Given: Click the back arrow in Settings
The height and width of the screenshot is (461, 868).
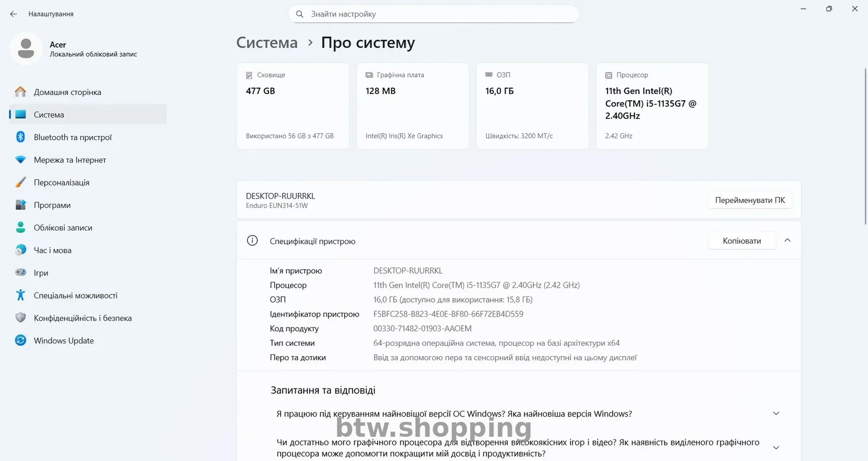Looking at the screenshot, I should [x=13, y=14].
